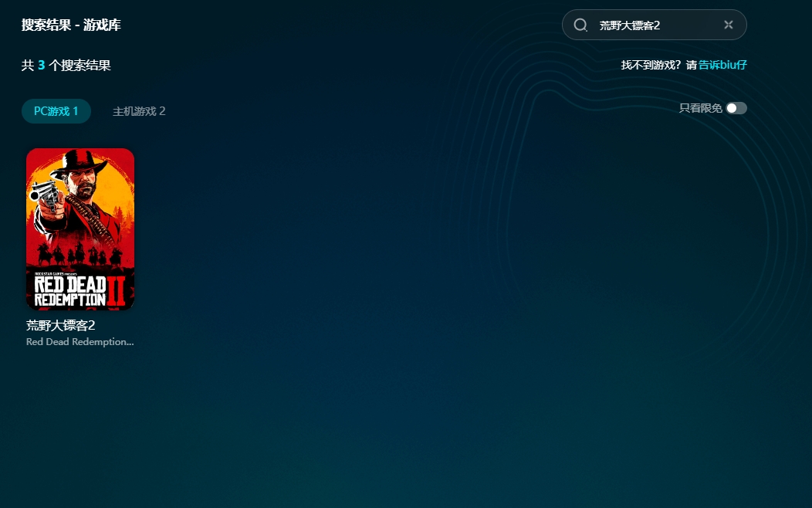Click the 找不到游戏？请 prompt text

658,66
